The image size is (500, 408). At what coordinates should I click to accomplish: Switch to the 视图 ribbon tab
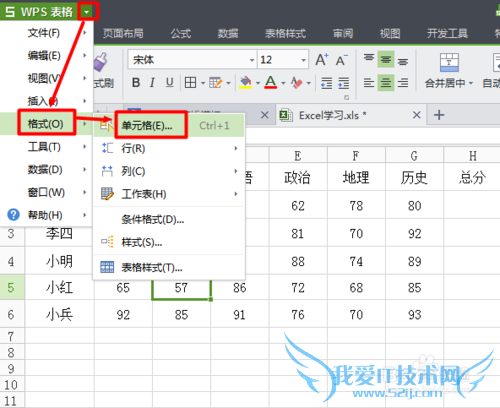[390, 33]
